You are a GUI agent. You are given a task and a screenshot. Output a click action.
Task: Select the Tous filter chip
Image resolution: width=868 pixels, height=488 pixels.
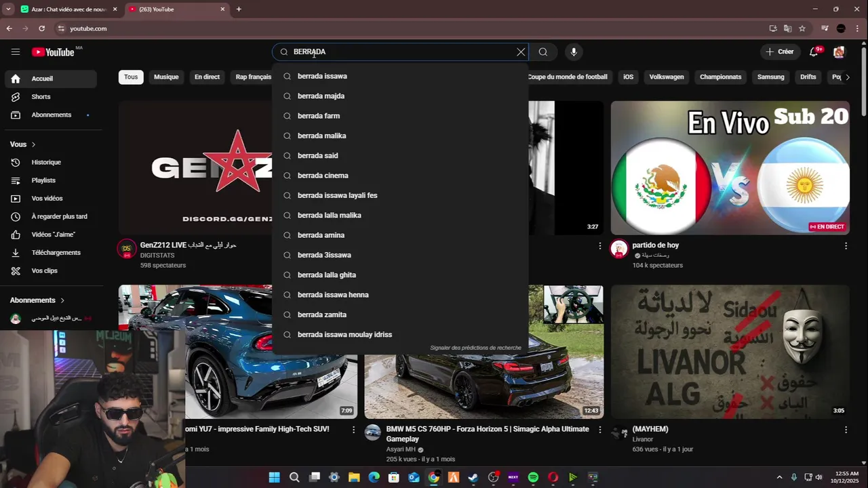(x=131, y=77)
